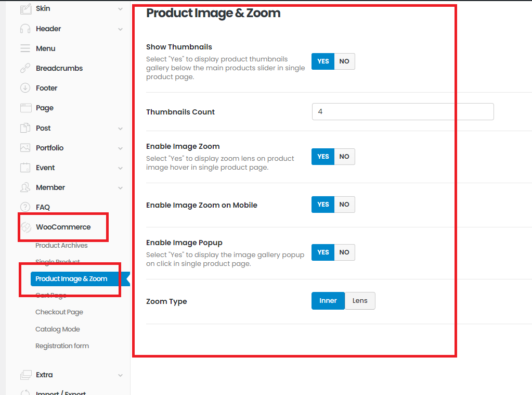The height and width of the screenshot is (395, 532).
Task: Click the Event calendar icon
Action: point(25,168)
